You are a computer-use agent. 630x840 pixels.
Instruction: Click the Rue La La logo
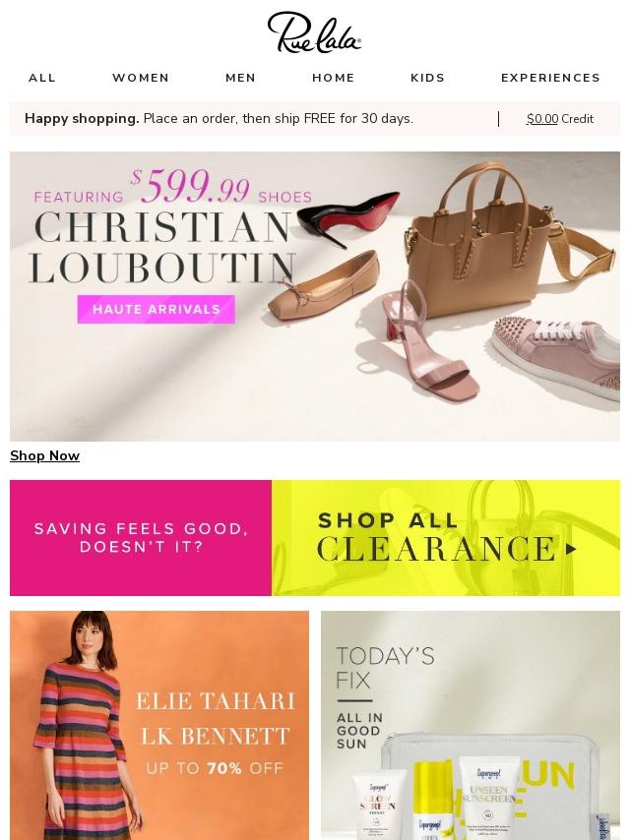click(x=314, y=32)
